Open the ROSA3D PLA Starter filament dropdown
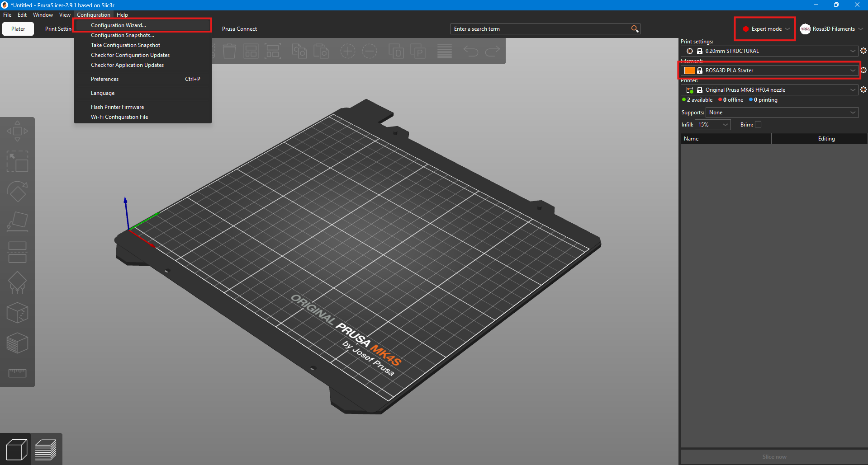The image size is (868, 465). click(769, 70)
